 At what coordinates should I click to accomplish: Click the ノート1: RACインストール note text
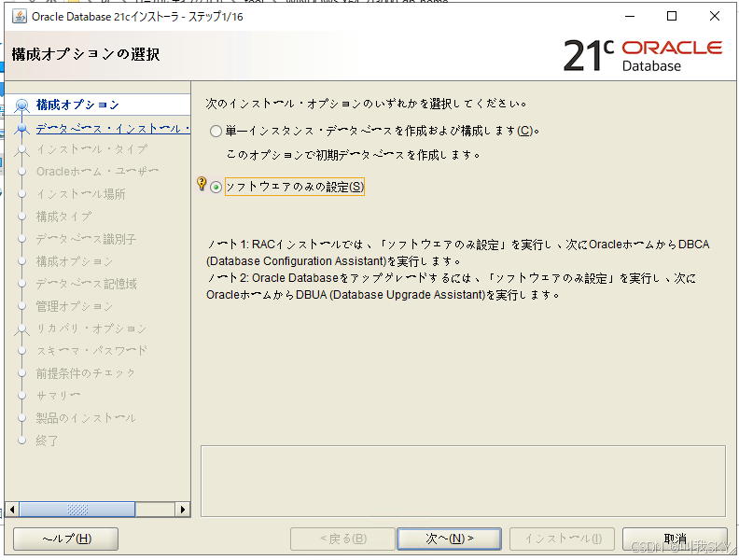[457, 253]
